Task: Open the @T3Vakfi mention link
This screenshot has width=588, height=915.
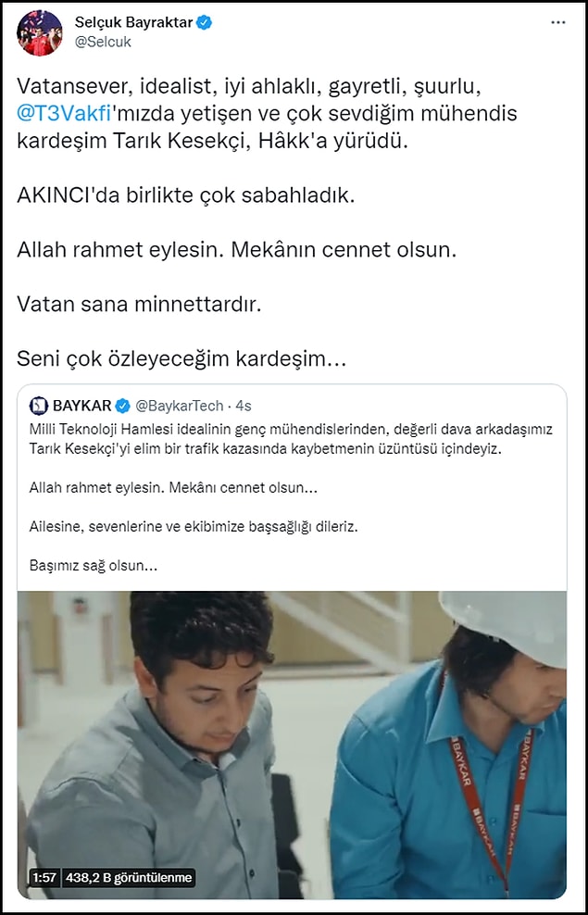Action: [64, 114]
